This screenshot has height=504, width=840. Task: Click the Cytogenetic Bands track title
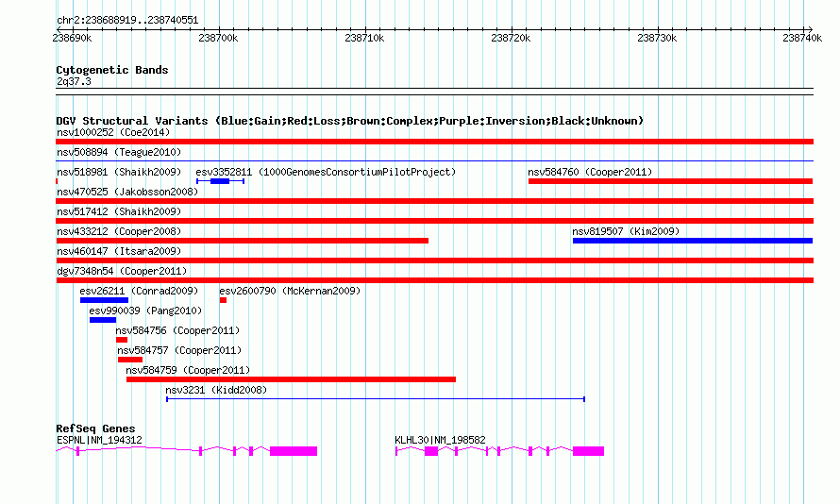click(112, 70)
